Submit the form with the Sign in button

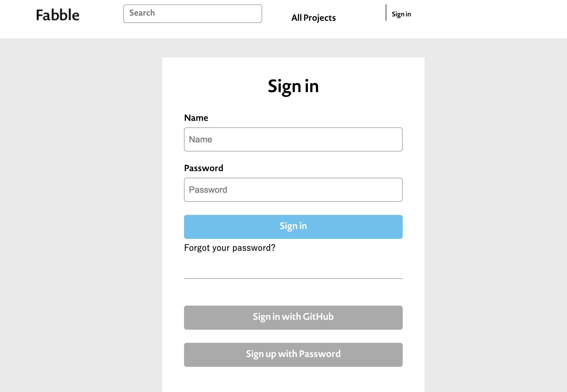click(x=293, y=227)
